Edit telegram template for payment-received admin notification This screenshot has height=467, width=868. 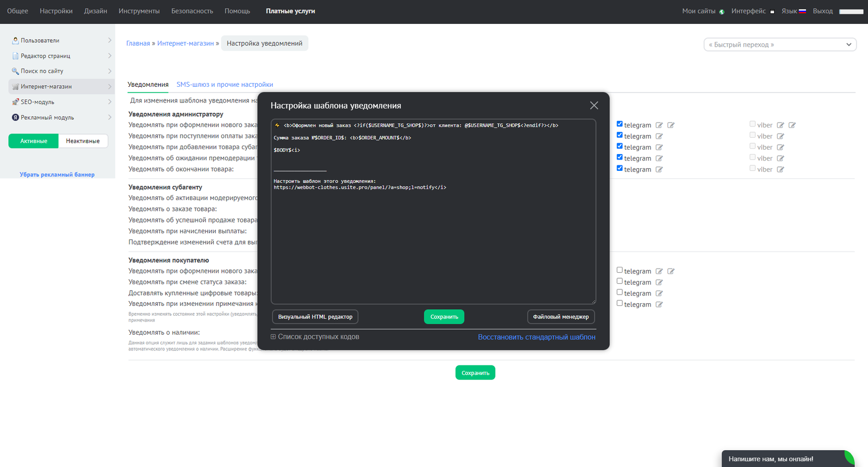point(659,136)
